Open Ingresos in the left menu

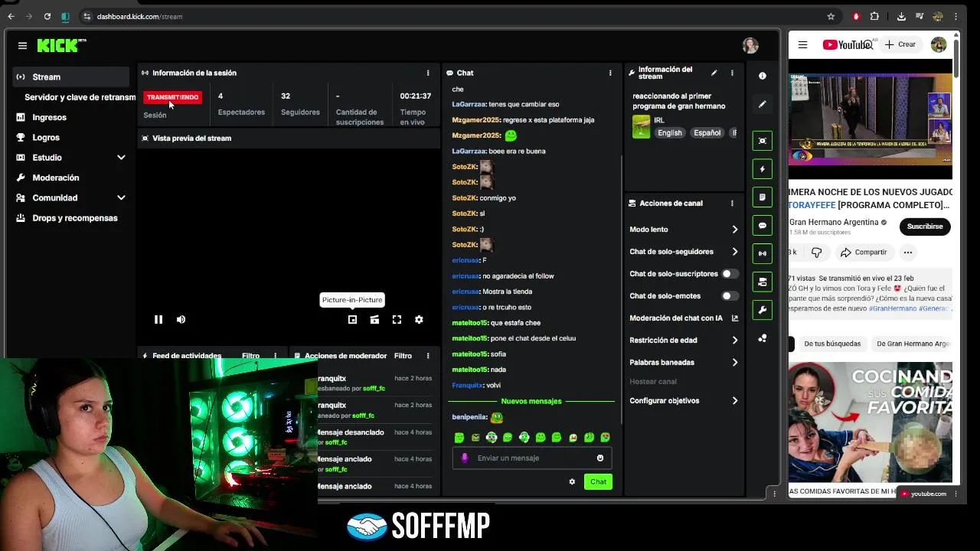pyautogui.click(x=71, y=117)
